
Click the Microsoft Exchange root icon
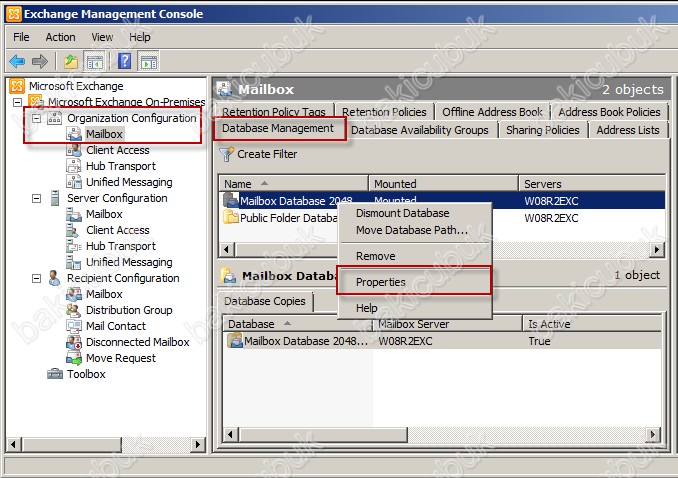point(16,86)
